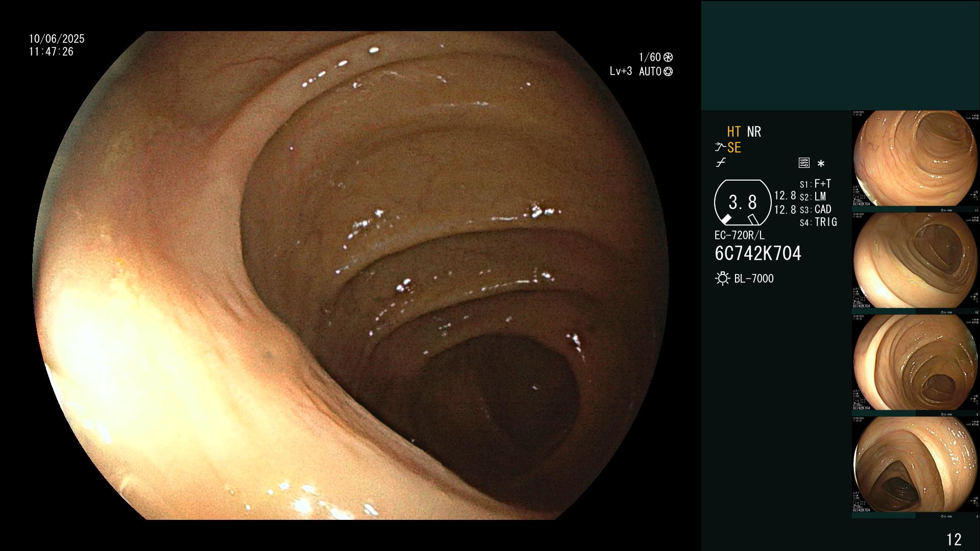Click the shutter speed icon beside 1/60
This screenshot has width=980, height=551.
(668, 57)
